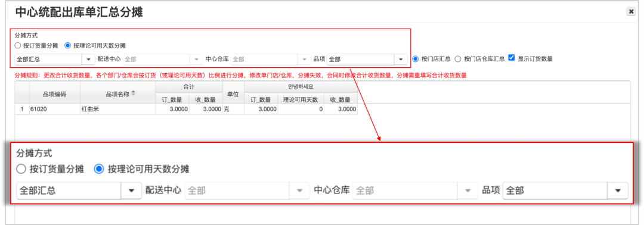The width and height of the screenshot is (644, 225).
Task: Select the 红曲米 item name cell
Action: tap(118, 109)
